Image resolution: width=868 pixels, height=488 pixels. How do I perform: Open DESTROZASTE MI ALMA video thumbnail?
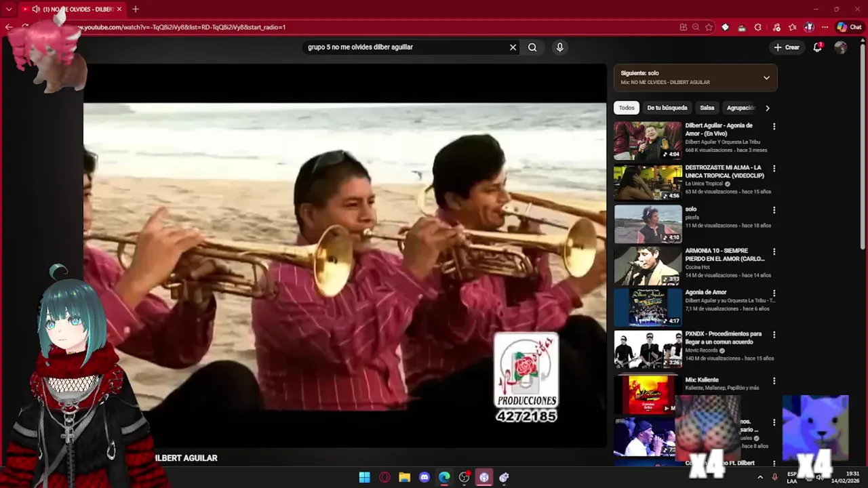click(x=648, y=182)
